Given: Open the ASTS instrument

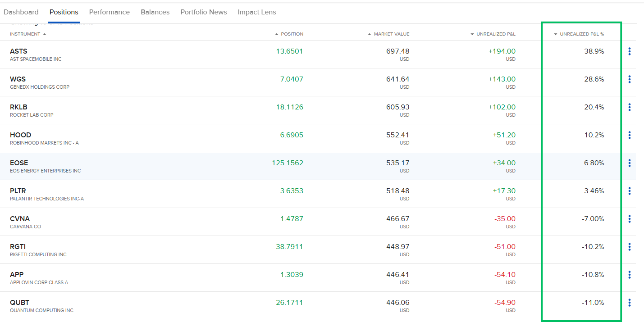Looking at the screenshot, I should [x=18, y=51].
